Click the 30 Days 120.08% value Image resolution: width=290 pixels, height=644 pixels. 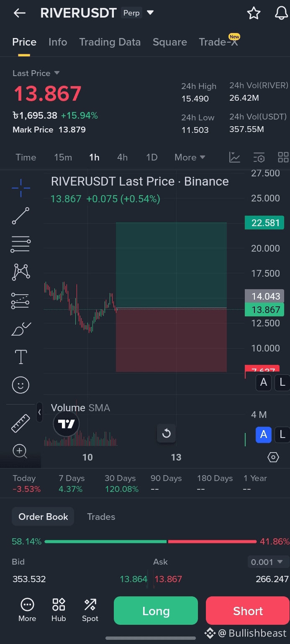(x=121, y=489)
